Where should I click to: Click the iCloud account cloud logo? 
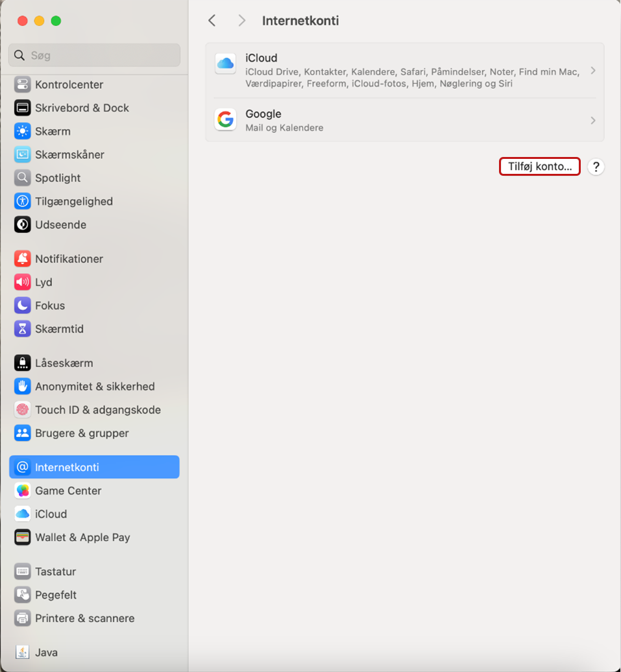[225, 64]
